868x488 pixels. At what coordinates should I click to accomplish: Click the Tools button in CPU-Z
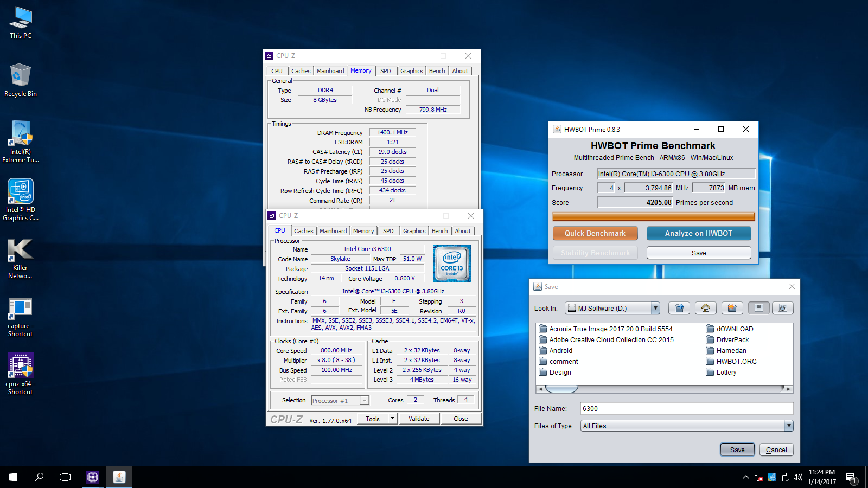tap(373, 419)
